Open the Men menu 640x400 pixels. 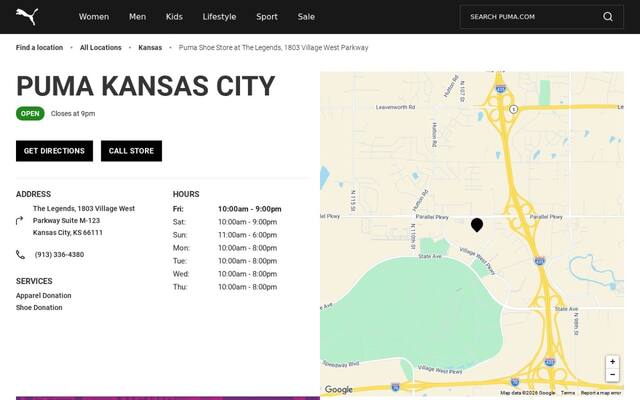tap(138, 17)
